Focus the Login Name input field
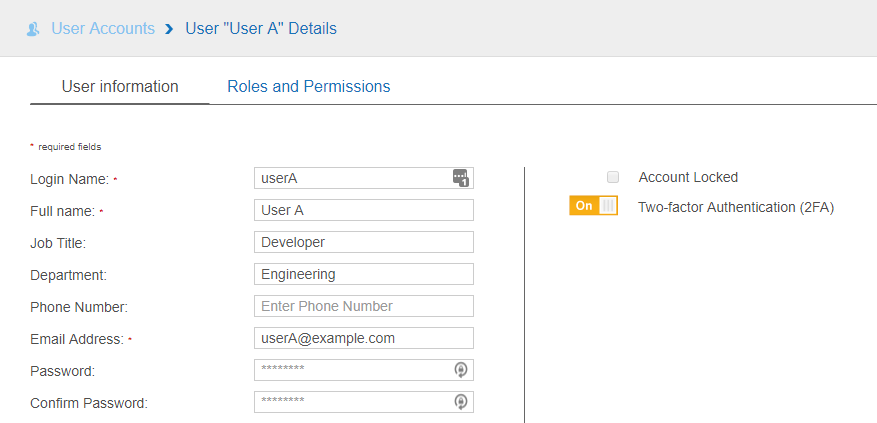Image resolution: width=877 pixels, height=423 pixels. tap(350, 178)
